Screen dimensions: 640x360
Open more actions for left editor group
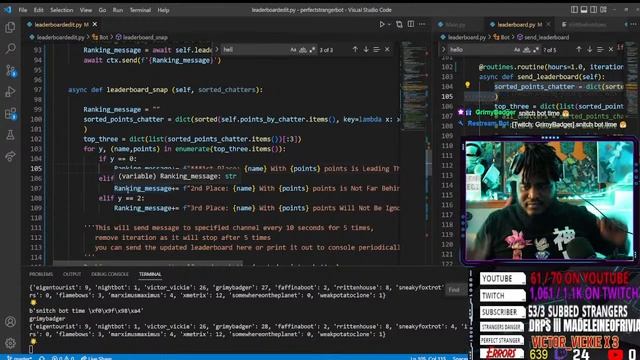tap(422, 24)
